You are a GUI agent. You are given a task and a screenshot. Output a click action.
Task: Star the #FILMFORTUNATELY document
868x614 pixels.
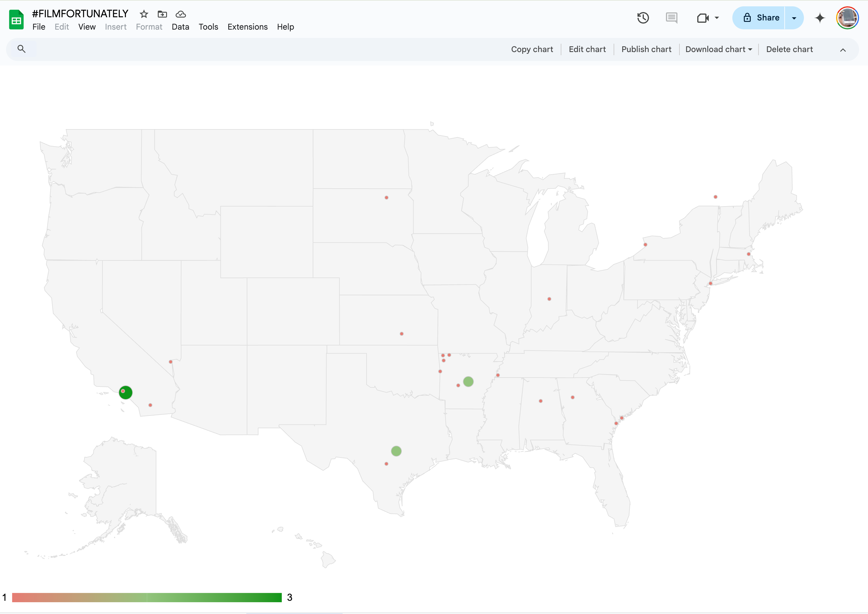pos(144,14)
